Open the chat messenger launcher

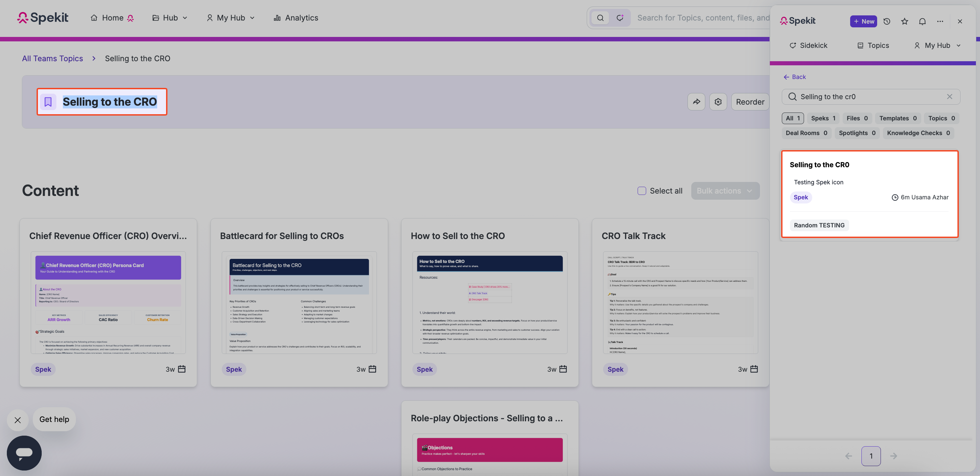coord(24,453)
